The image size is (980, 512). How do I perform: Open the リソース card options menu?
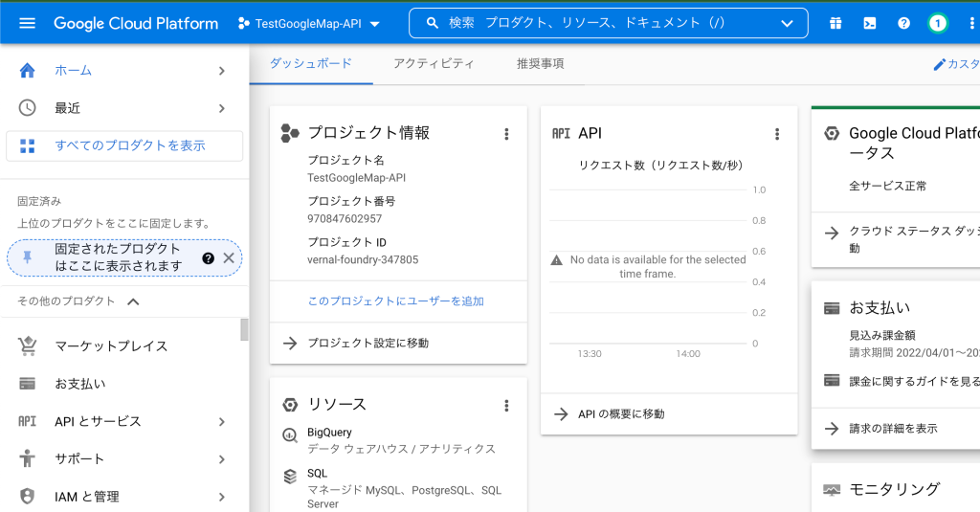[x=506, y=406]
